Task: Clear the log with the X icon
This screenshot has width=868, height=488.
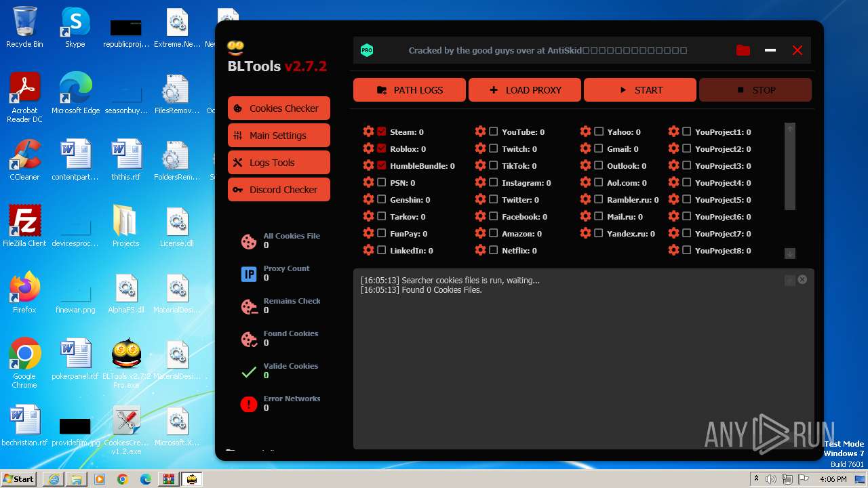Action: point(802,279)
